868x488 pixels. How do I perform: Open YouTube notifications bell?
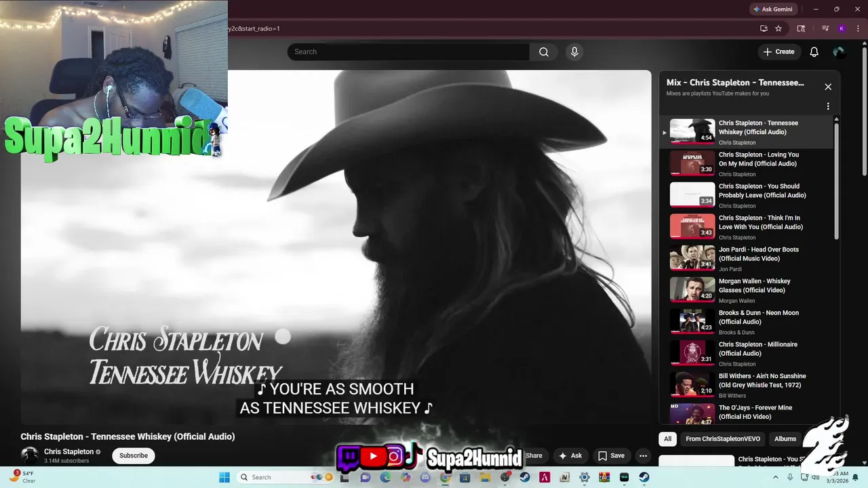[814, 52]
